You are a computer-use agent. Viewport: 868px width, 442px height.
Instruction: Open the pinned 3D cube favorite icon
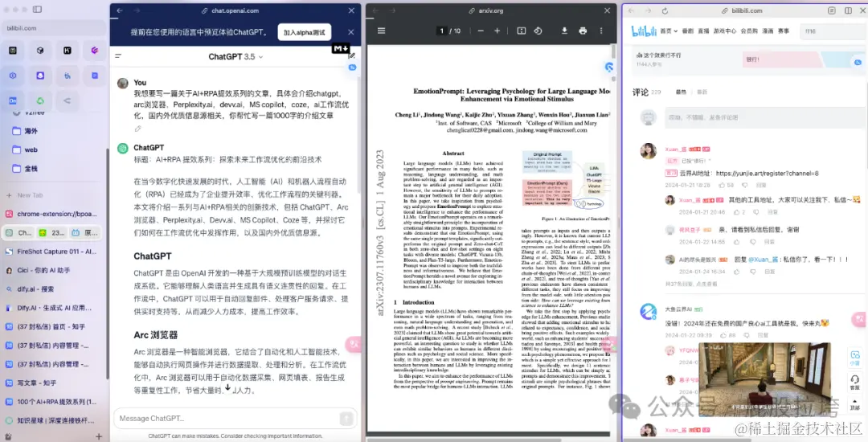pos(40,51)
